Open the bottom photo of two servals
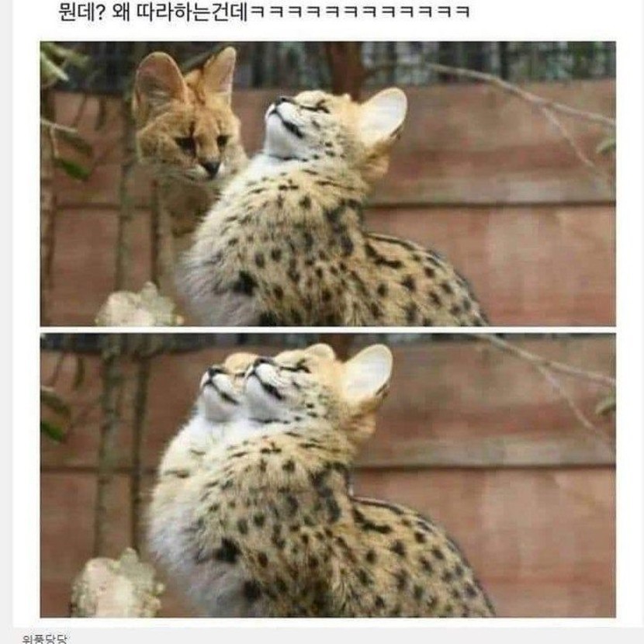Screen dimensions: 644x644 click(x=327, y=475)
